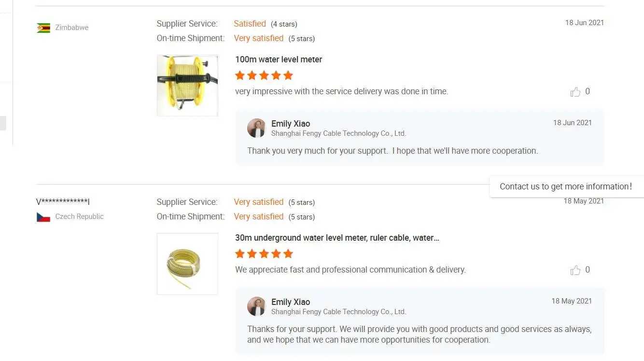
Task: Click Emily Xiao name in May reply
Action: [291, 302]
